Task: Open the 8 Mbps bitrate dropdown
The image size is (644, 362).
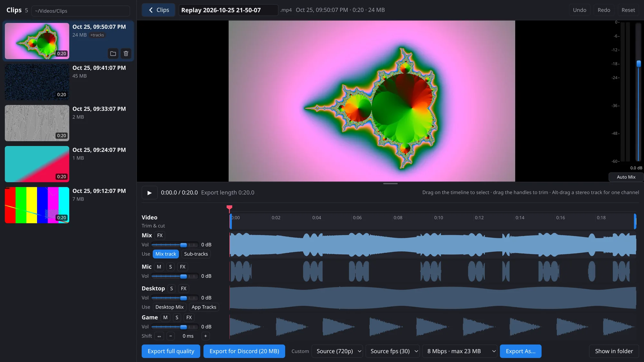Action: [x=460, y=351]
